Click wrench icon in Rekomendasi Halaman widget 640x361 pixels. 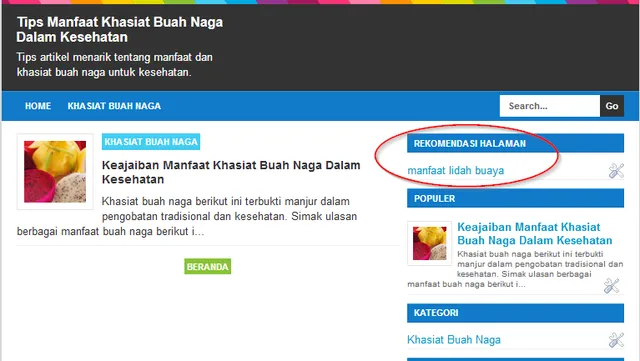pos(616,171)
